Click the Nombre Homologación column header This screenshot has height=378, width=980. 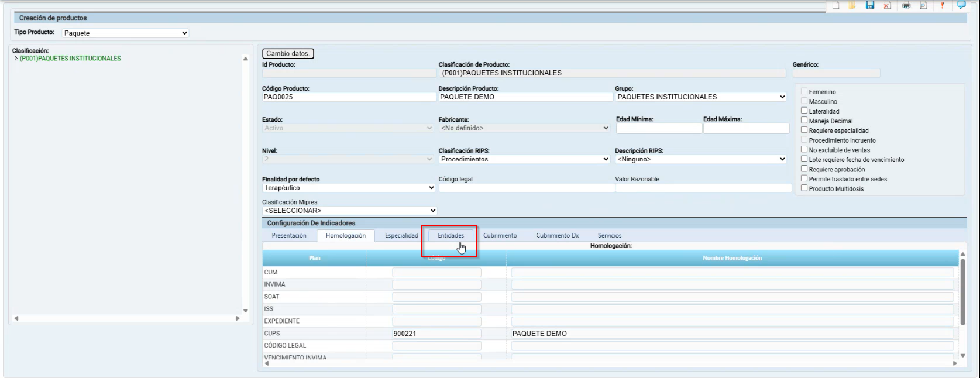pyautogui.click(x=733, y=258)
